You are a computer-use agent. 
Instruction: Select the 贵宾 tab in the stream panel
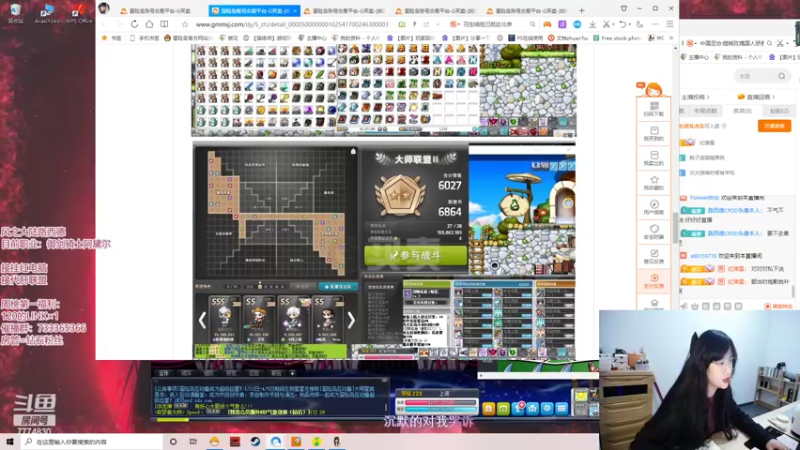[742, 111]
